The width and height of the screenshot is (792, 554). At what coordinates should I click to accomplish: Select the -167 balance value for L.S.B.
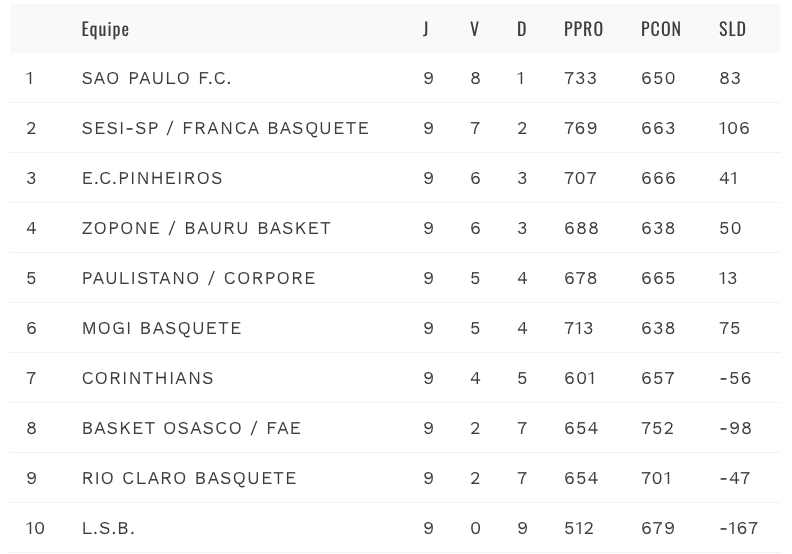738,528
